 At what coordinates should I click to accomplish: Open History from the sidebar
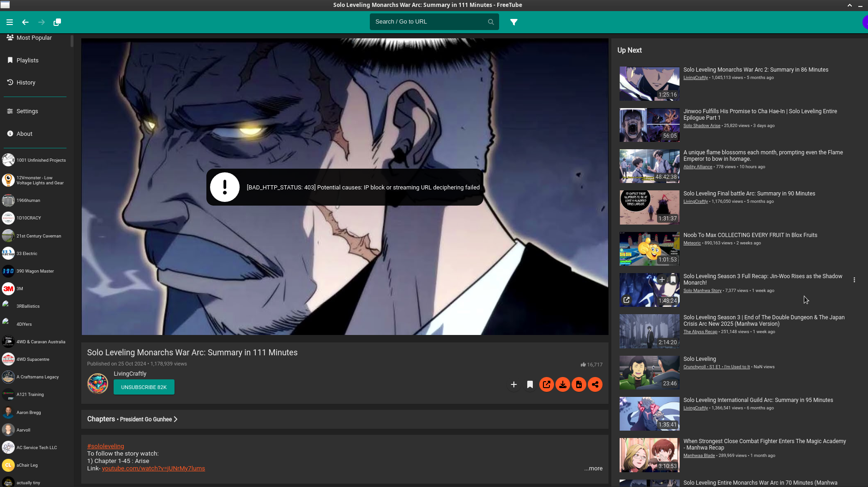[26, 82]
